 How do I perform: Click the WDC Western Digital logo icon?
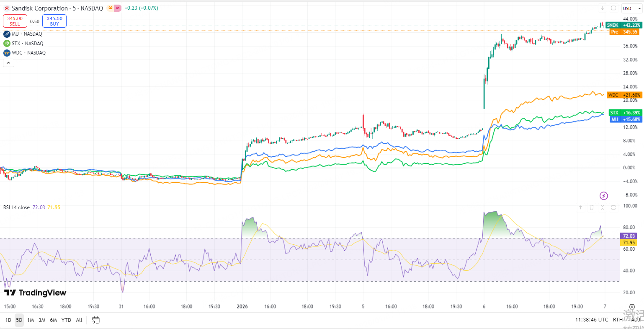(x=7, y=53)
